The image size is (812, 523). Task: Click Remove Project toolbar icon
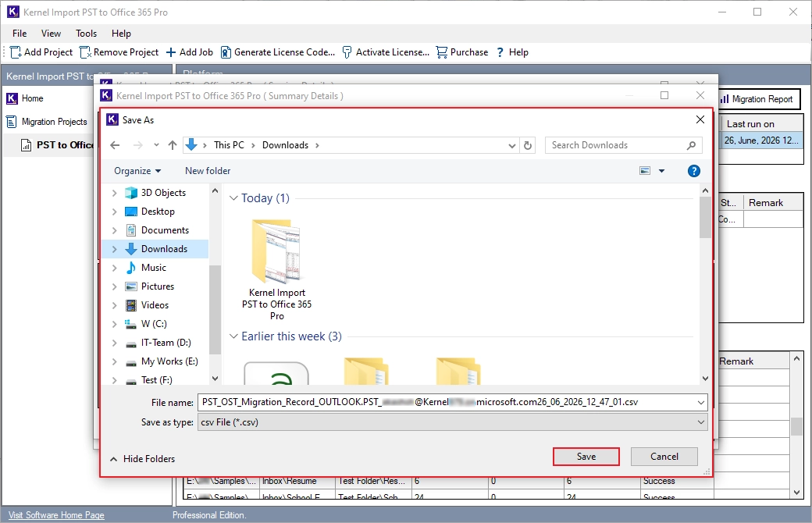pyautogui.click(x=85, y=52)
